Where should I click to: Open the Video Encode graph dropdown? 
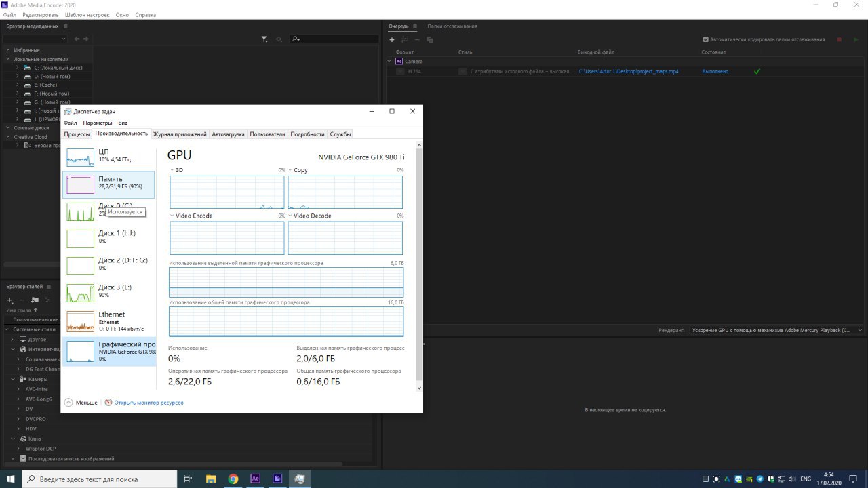point(172,216)
